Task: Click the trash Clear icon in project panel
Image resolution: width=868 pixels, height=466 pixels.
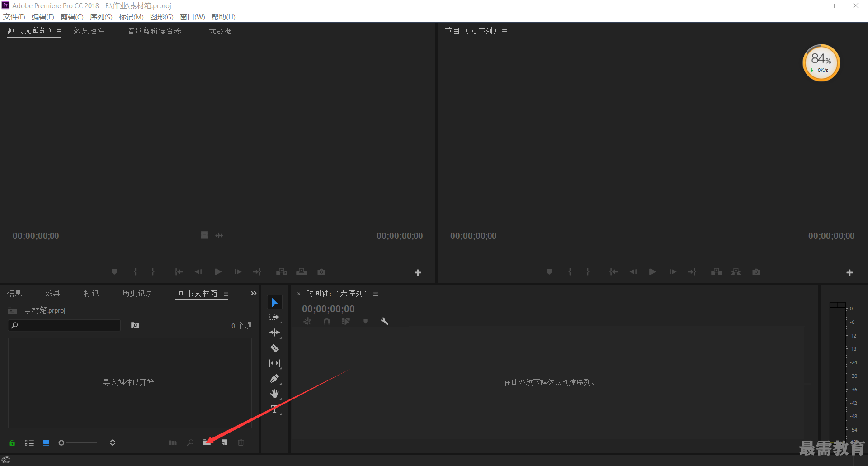Action: pos(241,442)
